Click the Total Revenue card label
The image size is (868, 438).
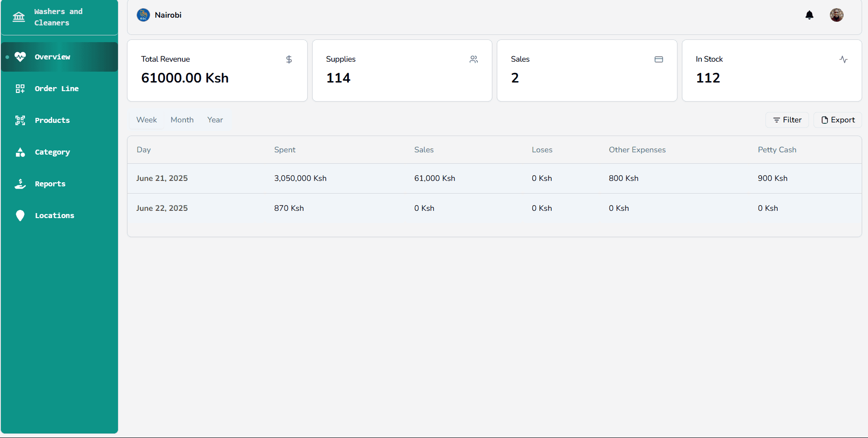[165, 59]
